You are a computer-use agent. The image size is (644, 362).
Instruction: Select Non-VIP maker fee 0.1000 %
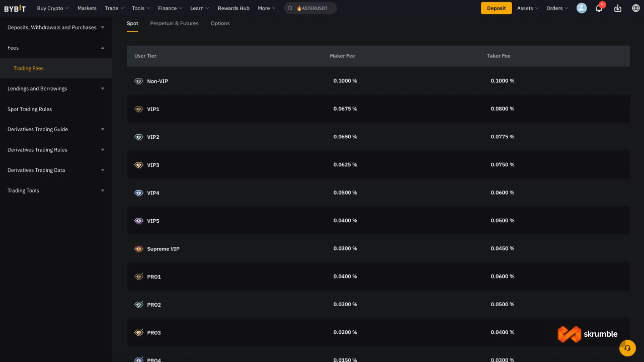click(345, 80)
